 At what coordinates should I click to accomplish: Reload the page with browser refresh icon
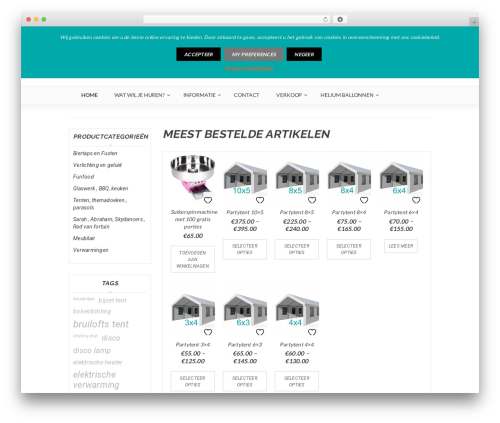pyautogui.click(x=325, y=19)
